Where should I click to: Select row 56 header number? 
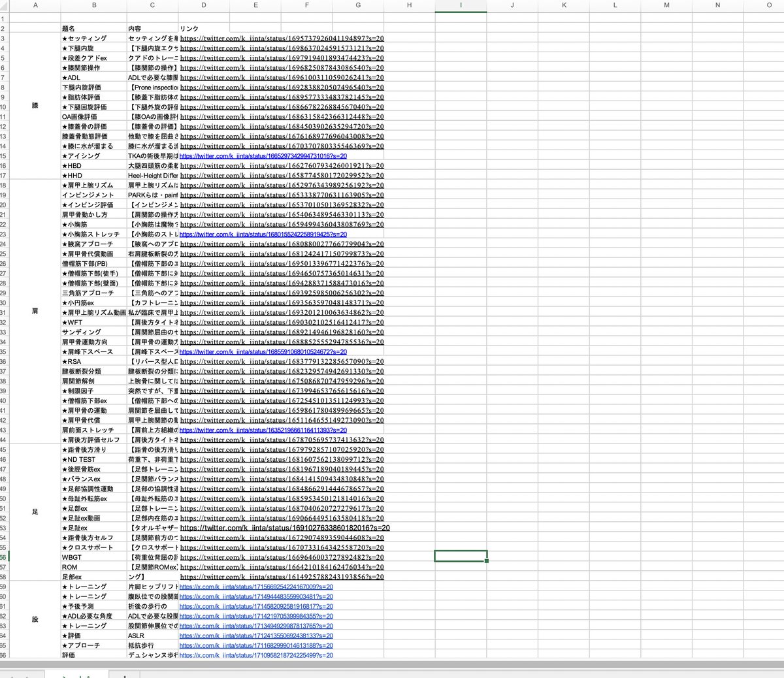tap(3, 557)
